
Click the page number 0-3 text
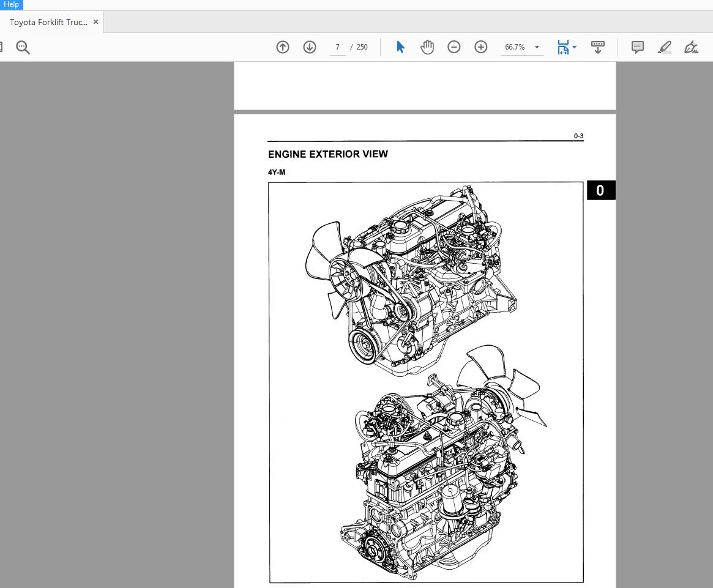[x=578, y=136]
